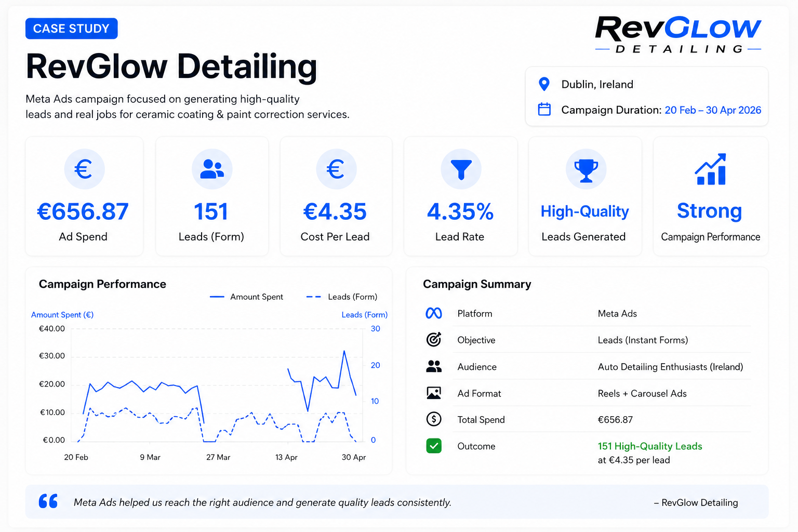
Task: Click the Platform row label
Action: 475,314
